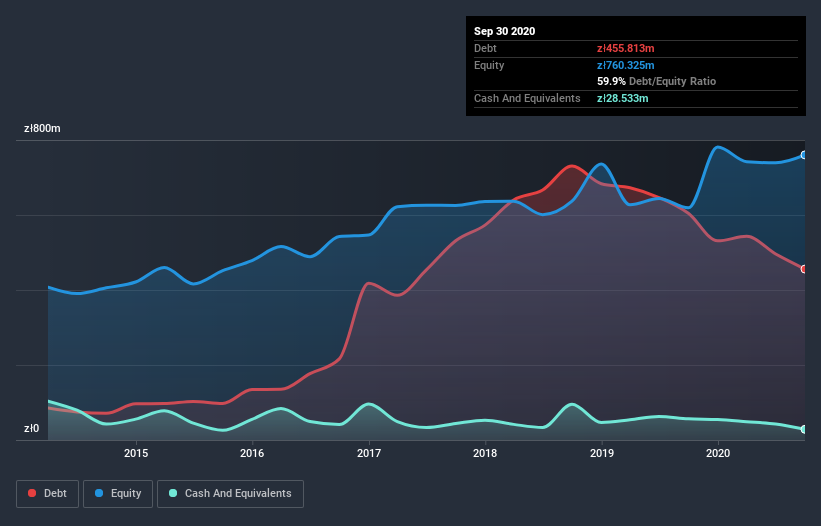This screenshot has height=526, width=821.
Task: Toggle the Debt legend button
Action: 47,494
